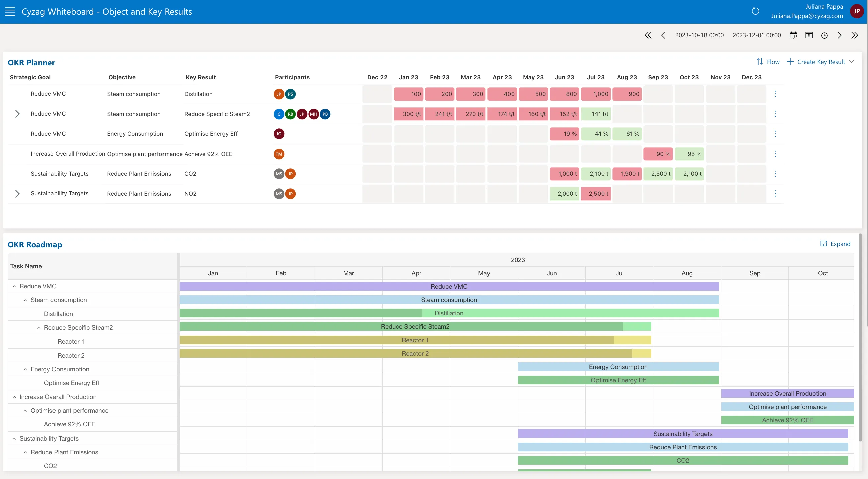
Task: Click the JO participant avatar
Action: pos(279,134)
